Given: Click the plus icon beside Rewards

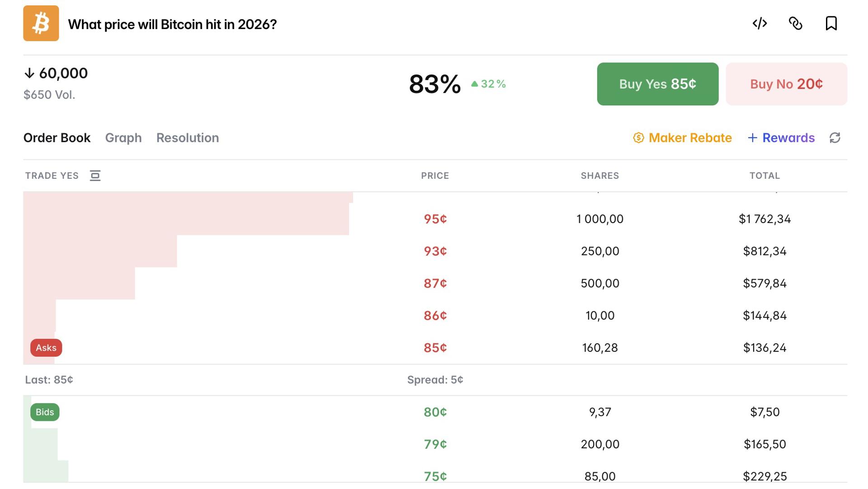Looking at the screenshot, I should [752, 138].
